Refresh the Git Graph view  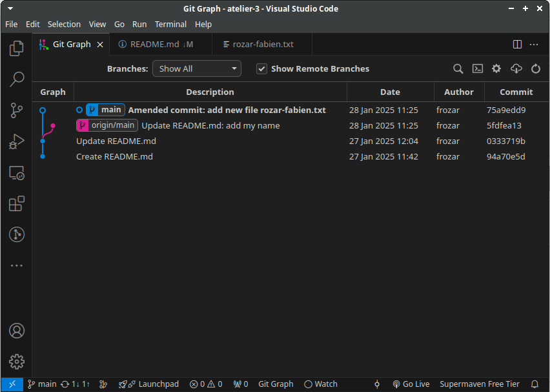[536, 69]
